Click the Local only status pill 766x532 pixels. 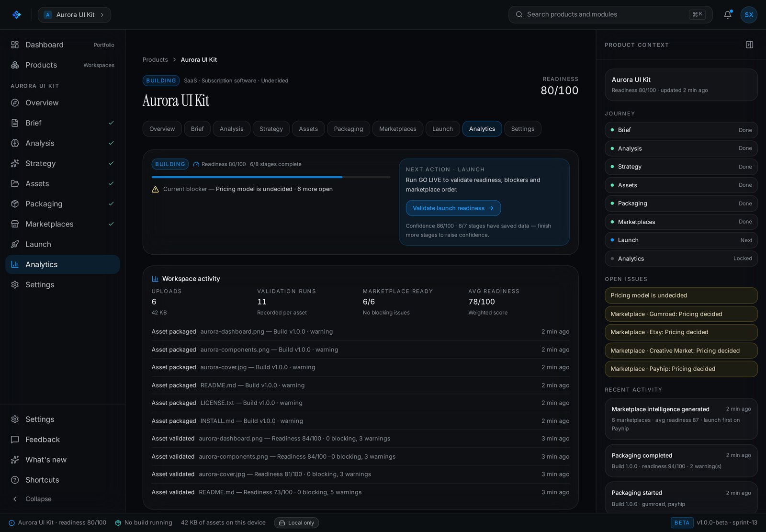click(296, 522)
